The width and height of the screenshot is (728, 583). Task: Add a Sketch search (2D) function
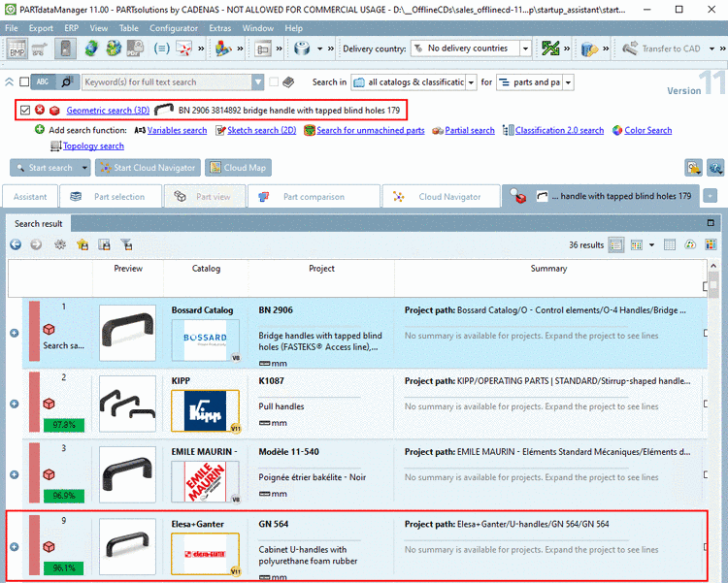(x=262, y=130)
